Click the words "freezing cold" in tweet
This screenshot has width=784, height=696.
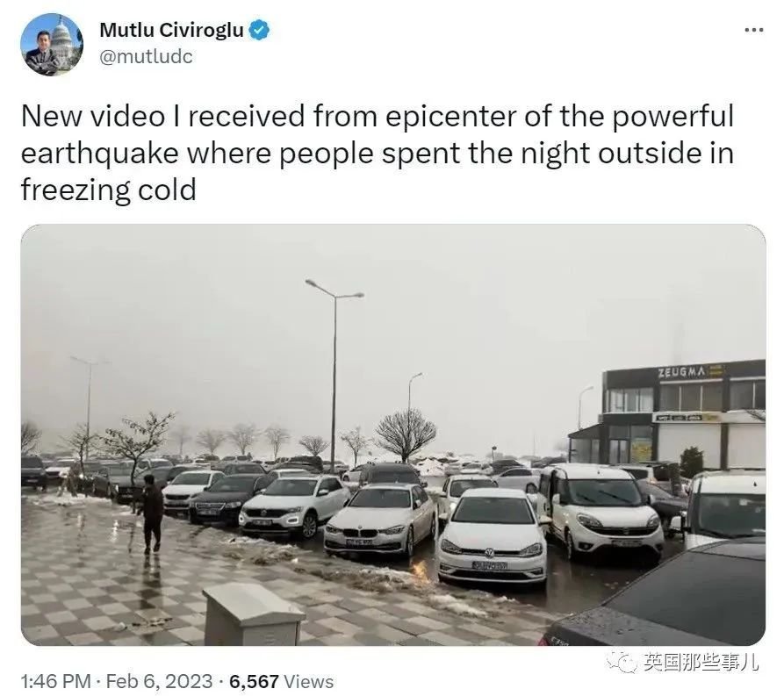coord(109,190)
